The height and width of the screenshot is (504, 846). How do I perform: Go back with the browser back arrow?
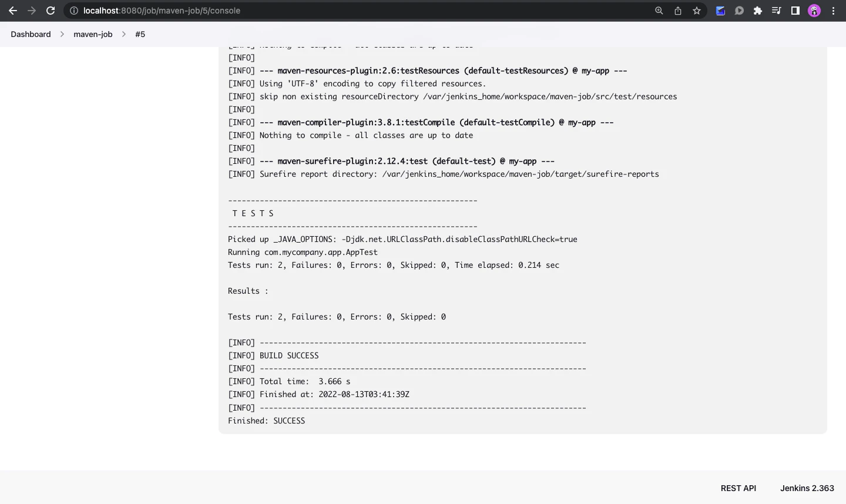tap(13, 11)
